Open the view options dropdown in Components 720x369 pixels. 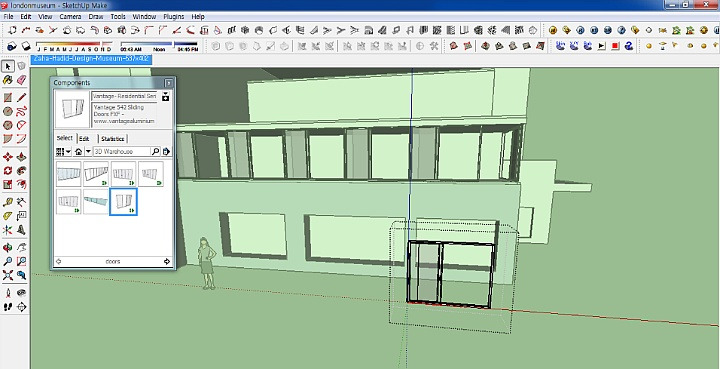tap(63, 151)
